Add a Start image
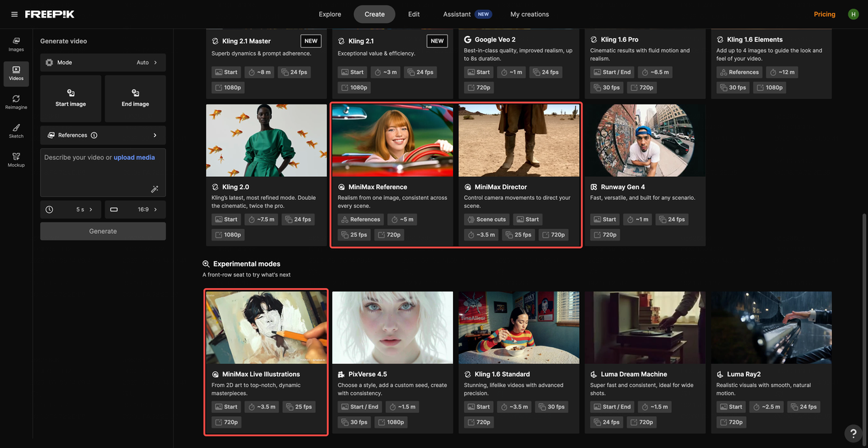868x448 pixels. [x=71, y=98]
